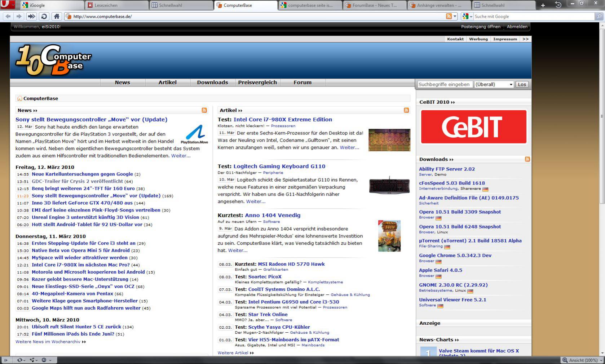Open the Opera Link sync status menu
605x364 pixels.
(x=21, y=360)
